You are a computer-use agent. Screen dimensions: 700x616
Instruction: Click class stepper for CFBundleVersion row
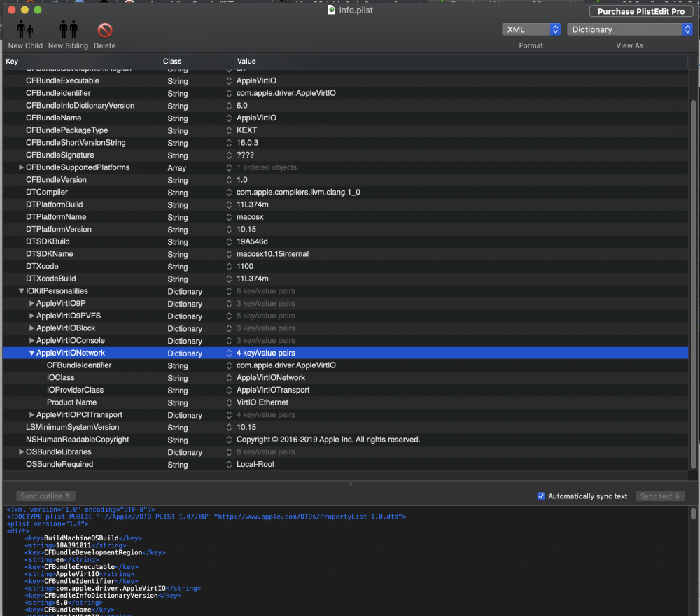coord(229,180)
